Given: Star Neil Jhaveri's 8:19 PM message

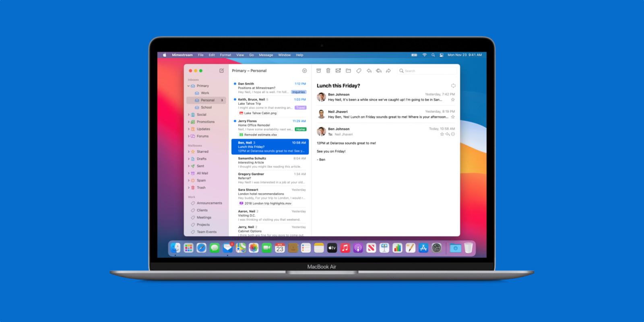Looking at the screenshot, I should 453,117.
